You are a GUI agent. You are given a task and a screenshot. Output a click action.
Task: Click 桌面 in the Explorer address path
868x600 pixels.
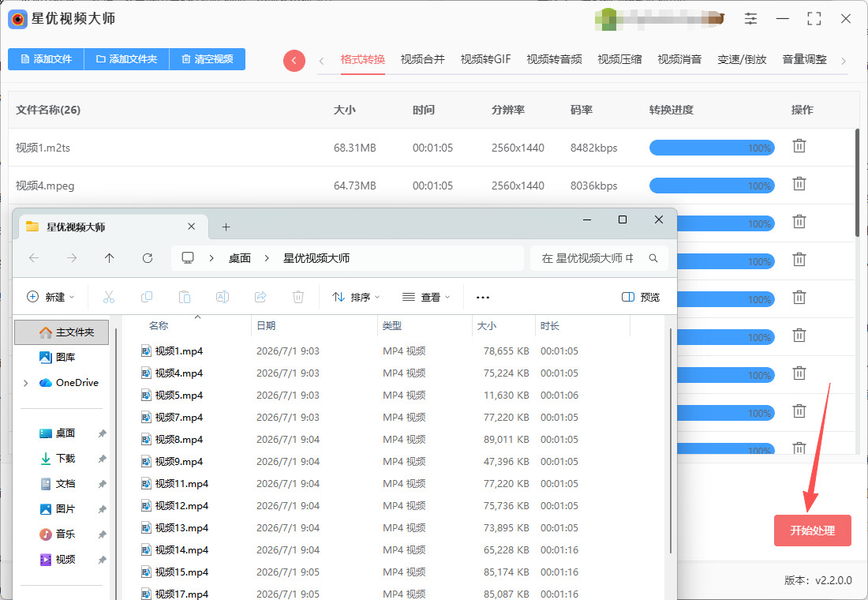(240, 258)
